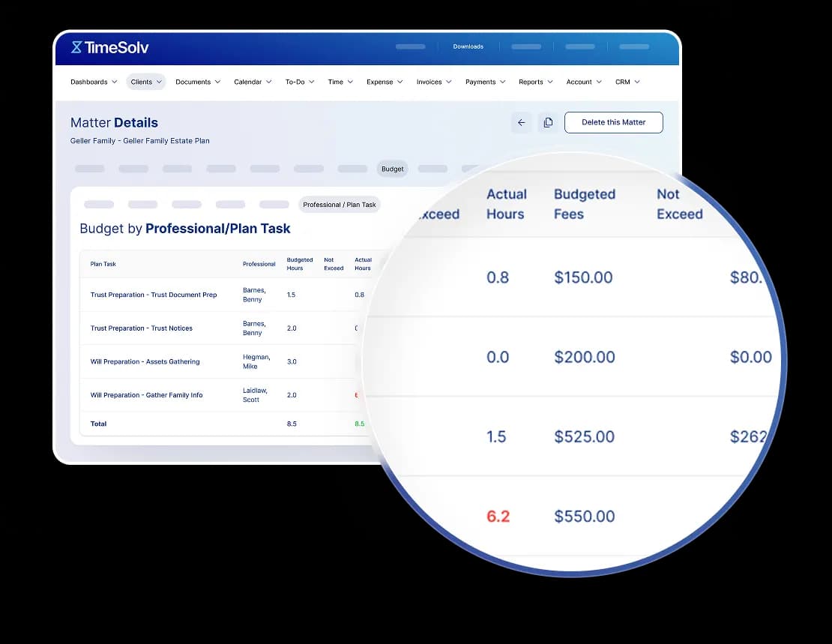This screenshot has height=644, width=832.
Task: Click the TimeSolv hourglass logo
Action: point(76,47)
